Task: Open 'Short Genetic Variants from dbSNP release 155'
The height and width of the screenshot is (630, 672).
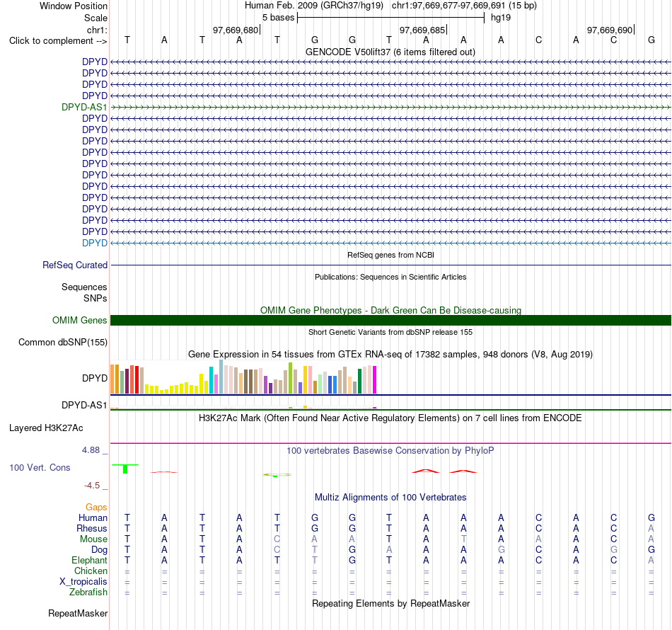Action: pyautogui.click(x=390, y=332)
